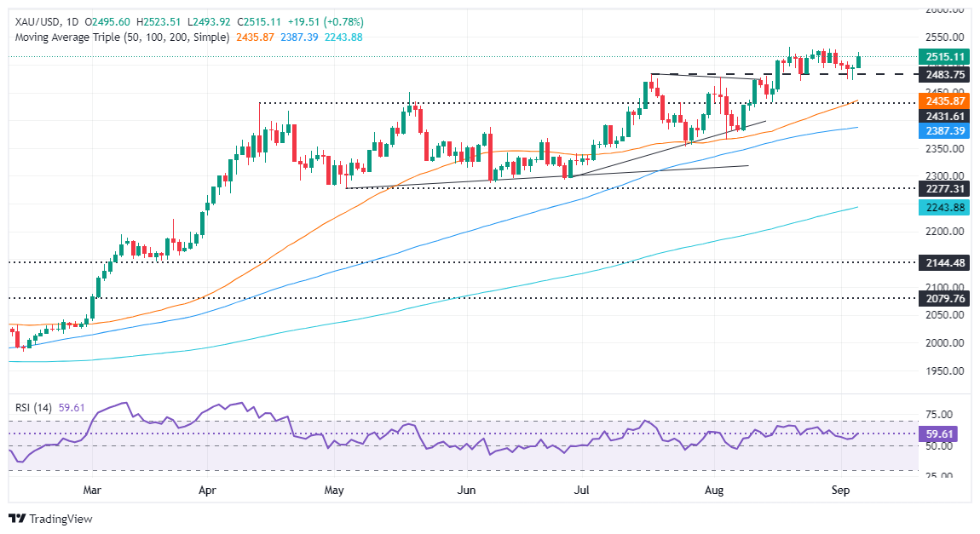Viewport: 980px width, 534px height.
Task: Click the 2144.48 horizontal level label
Action: click(x=947, y=263)
